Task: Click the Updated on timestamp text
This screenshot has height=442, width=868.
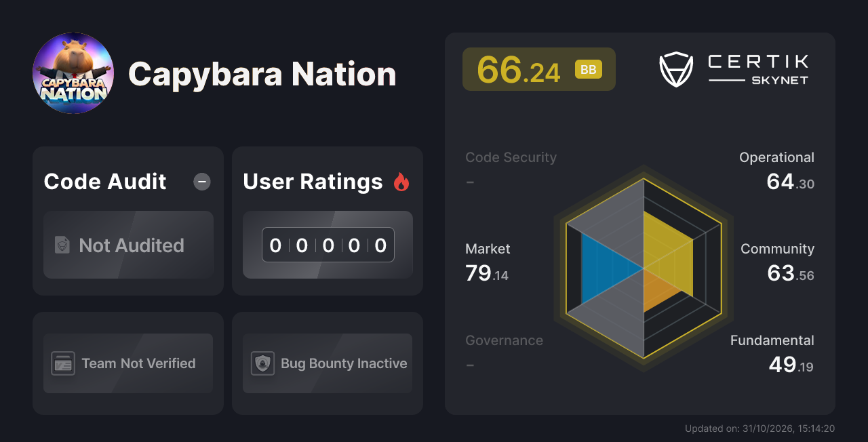Action: (761, 428)
